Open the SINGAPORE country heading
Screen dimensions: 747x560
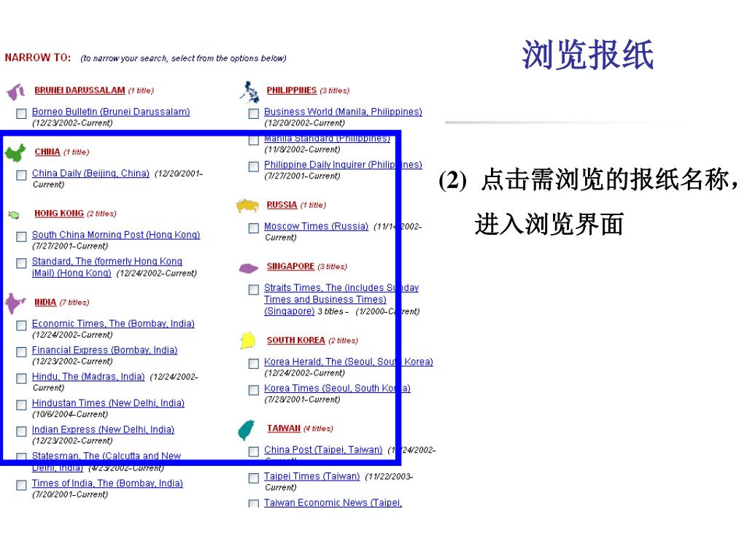click(290, 266)
